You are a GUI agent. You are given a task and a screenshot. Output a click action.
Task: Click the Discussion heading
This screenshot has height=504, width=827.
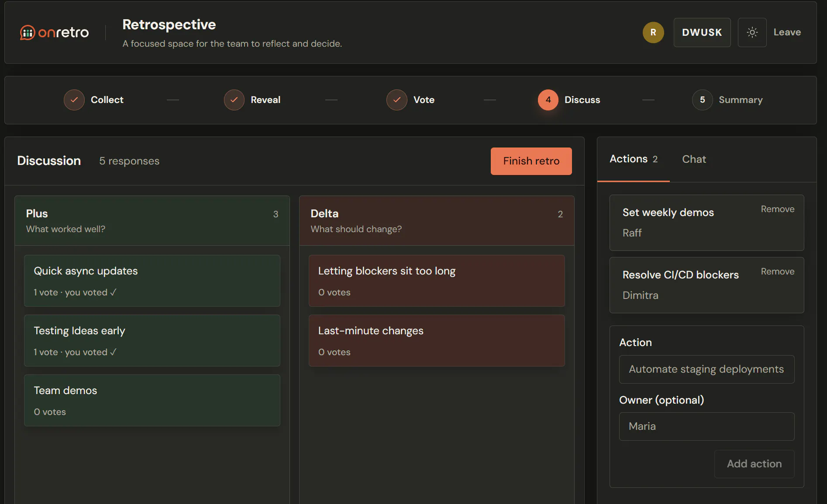click(49, 161)
